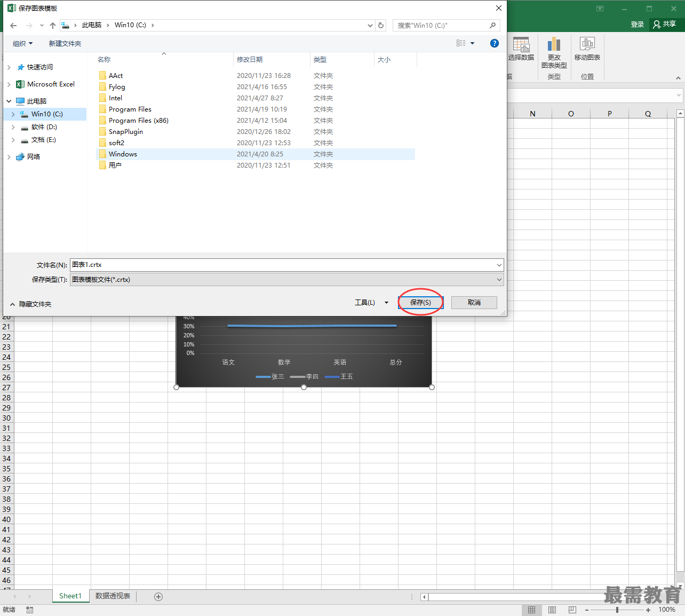Collapse the Excel ribbon with the chevron
The height and width of the screenshot is (616, 685).
pyautogui.click(x=678, y=78)
